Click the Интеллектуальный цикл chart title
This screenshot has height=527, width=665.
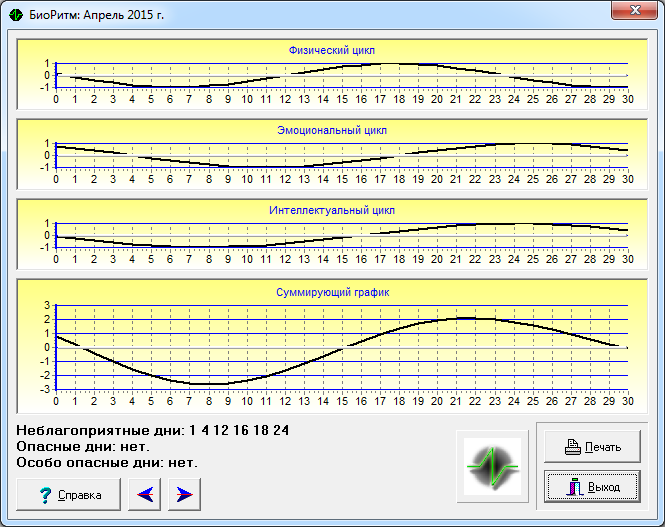tap(332, 210)
